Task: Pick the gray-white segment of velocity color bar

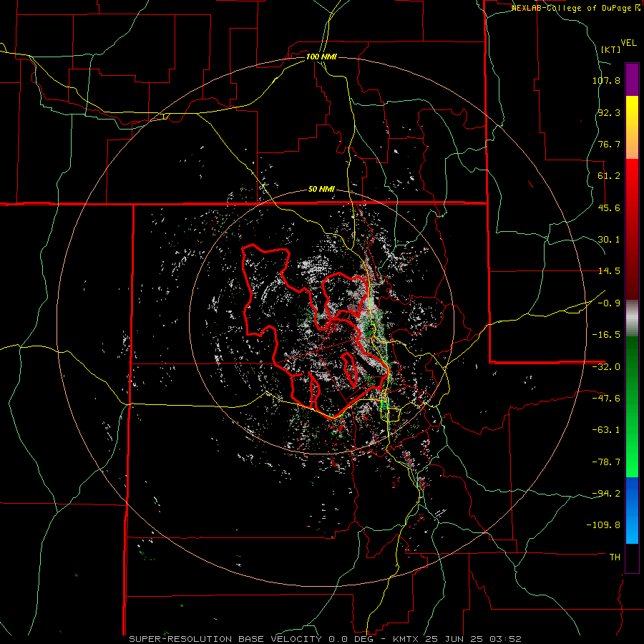Action: [x=632, y=318]
